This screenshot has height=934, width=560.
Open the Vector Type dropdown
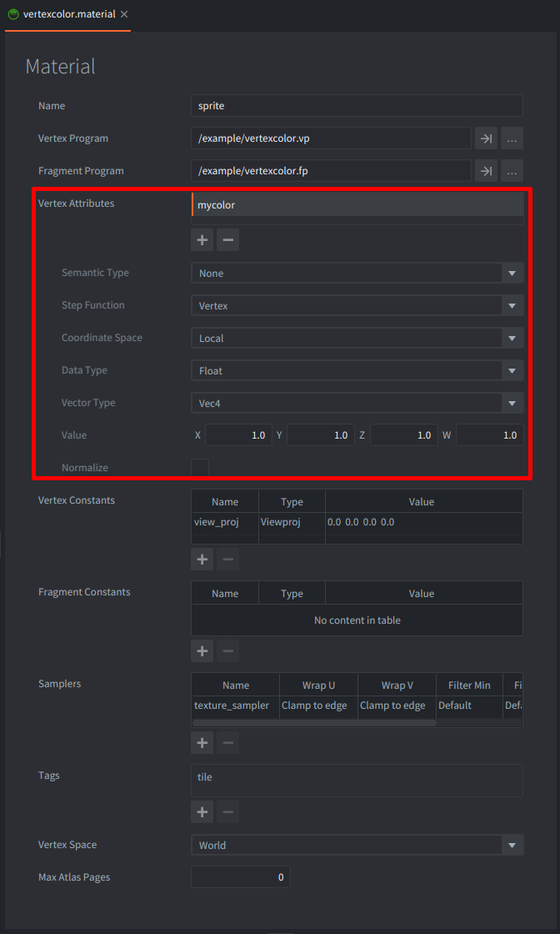point(357,404)
